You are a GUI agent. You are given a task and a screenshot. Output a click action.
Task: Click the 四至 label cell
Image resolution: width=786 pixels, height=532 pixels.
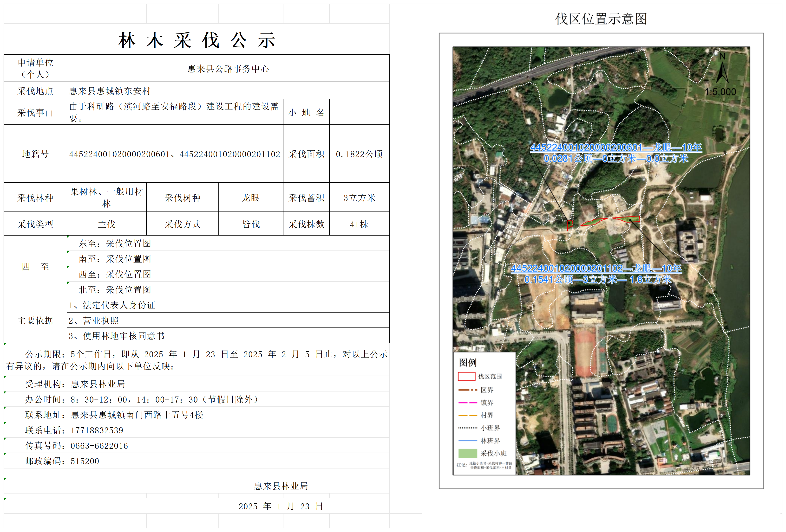[x=35, y=266]
